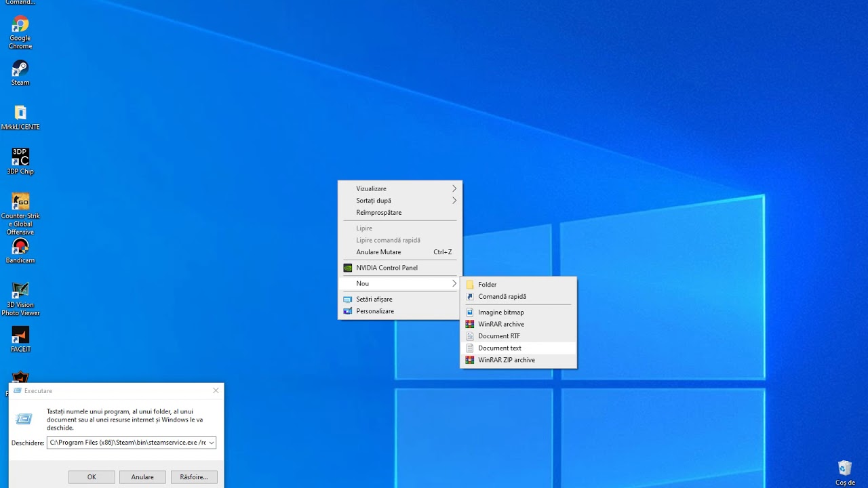868x488 pixels.
Task: Select the FACEIT desktop icon
Action: click(20, 340)
